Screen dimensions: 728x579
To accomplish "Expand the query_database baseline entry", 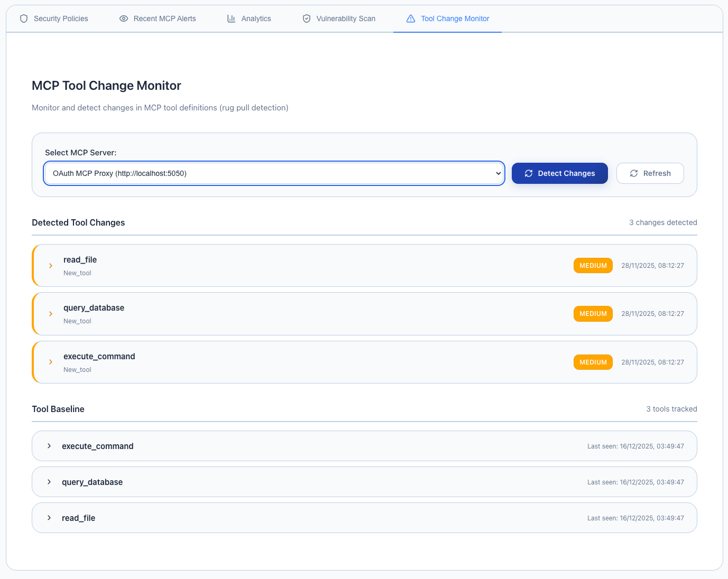I will pos(49,482).
